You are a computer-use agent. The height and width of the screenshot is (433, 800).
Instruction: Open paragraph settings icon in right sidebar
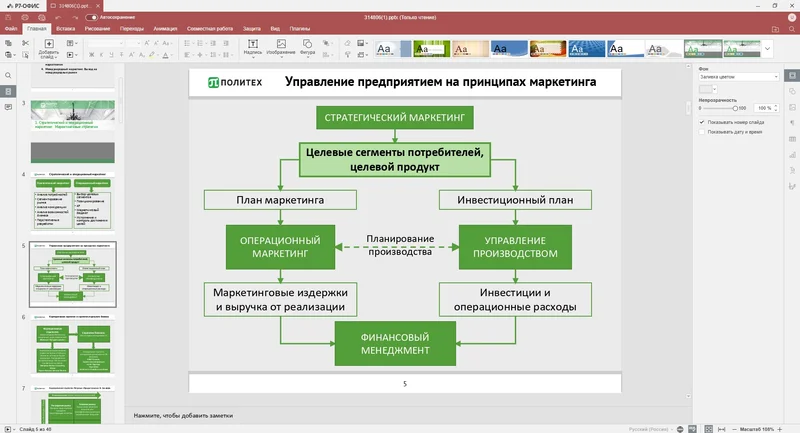tap(792, 123)
